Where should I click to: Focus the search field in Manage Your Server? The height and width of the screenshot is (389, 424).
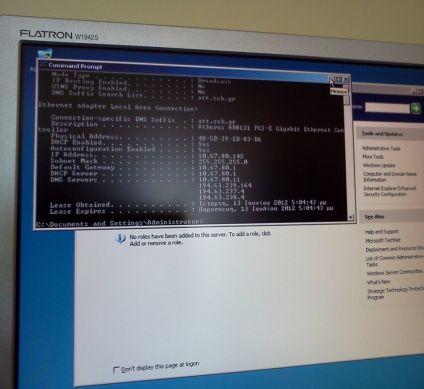click(387, 107)
